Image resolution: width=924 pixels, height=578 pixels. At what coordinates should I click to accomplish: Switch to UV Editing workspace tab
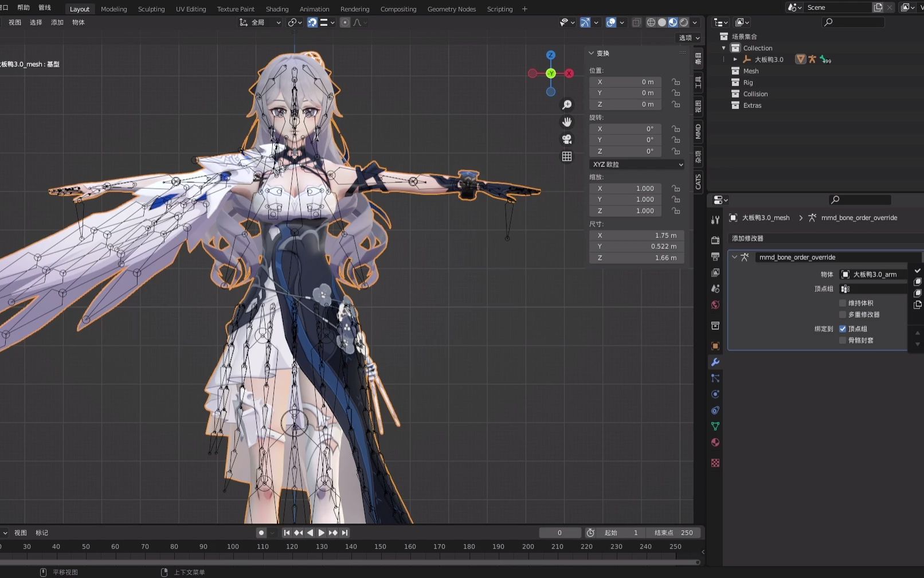click(191, 9)
